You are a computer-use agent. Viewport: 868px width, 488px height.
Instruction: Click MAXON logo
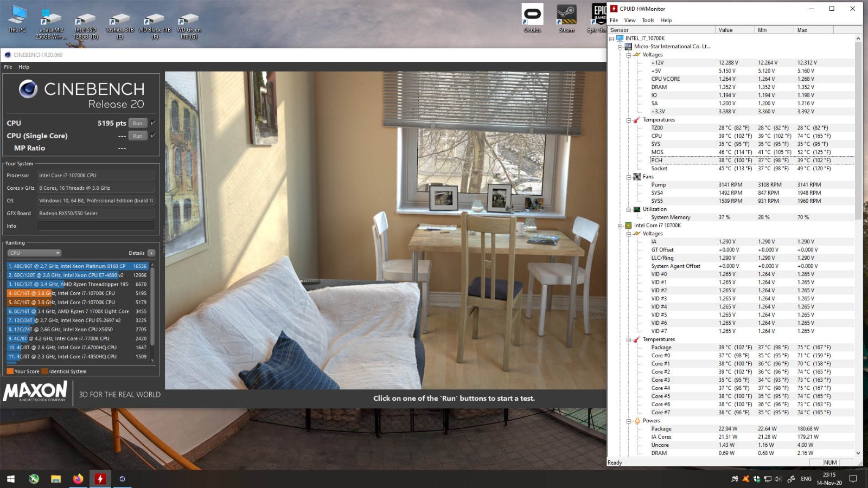pyautogui.click(x=35, y=391)
